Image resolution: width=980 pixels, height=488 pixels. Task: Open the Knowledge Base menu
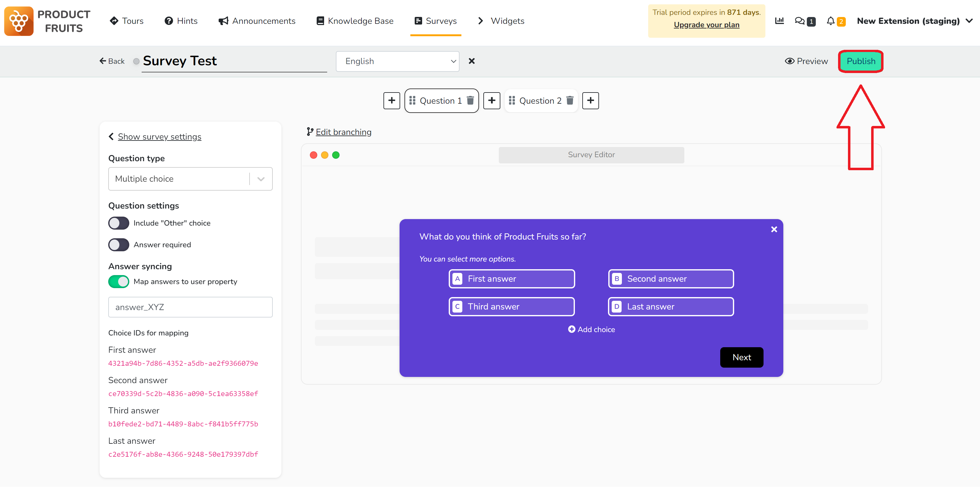click(x=355, y=21)
